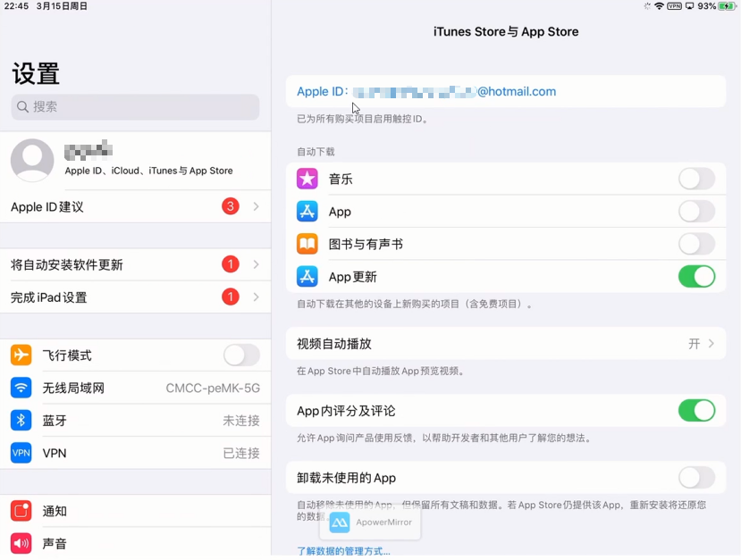The width and height of the screenshot is (741, 560).
Task: Tap the battery icon in status bar
Action: tap(727, 6)
